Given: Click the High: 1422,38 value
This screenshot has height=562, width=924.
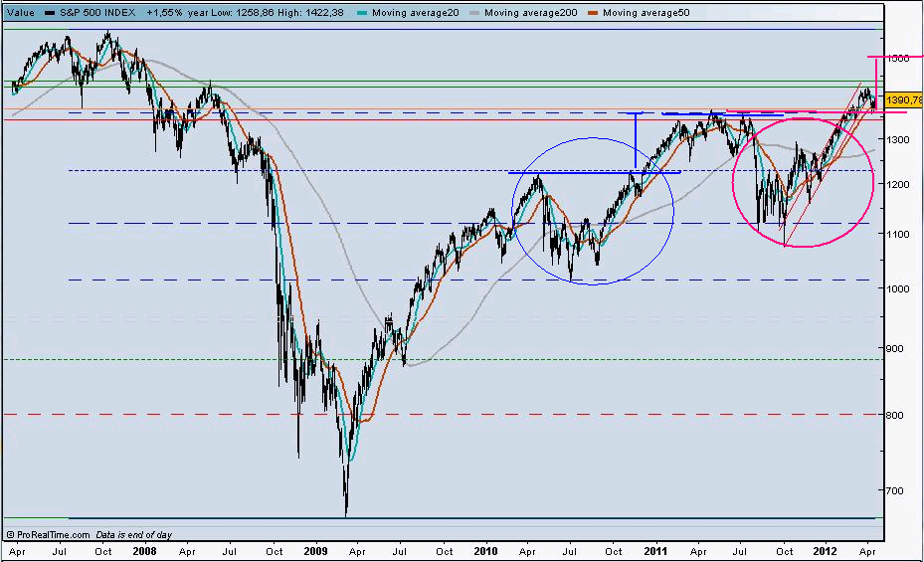Looking at the screenshot, I should [x=308, y=12].
